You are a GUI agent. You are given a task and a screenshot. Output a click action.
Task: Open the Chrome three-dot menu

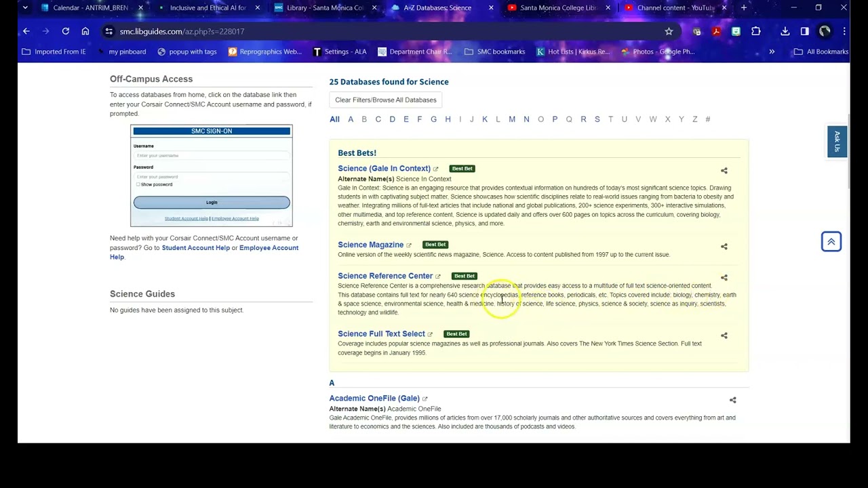pyautogui.click(x=844, y=31)
